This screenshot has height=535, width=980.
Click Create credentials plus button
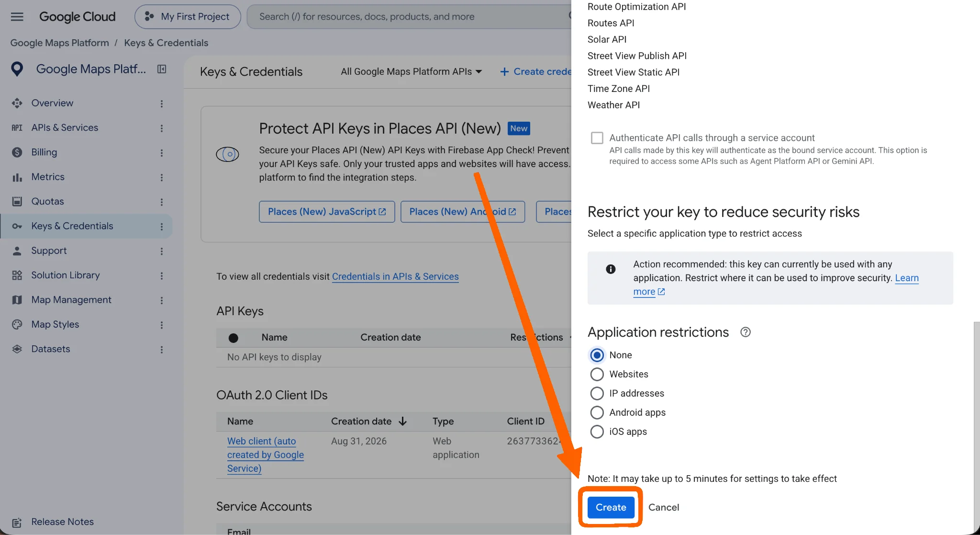point(535,71)
